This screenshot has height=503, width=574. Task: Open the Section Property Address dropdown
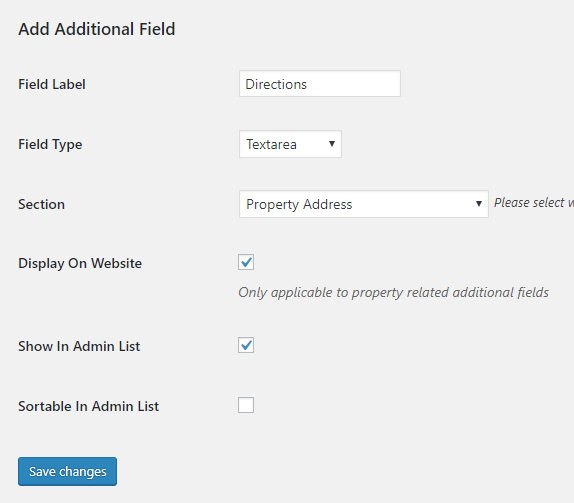364,204
